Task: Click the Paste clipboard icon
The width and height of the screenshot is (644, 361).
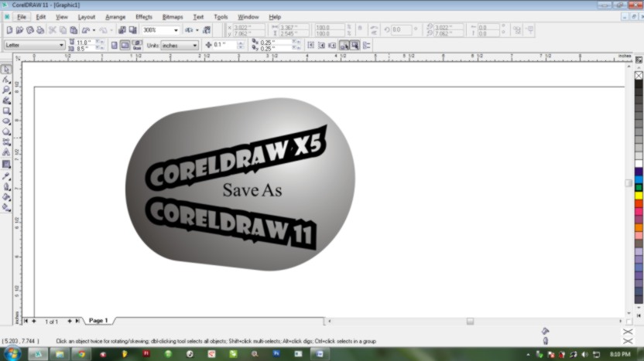Action: coord(74,30)
